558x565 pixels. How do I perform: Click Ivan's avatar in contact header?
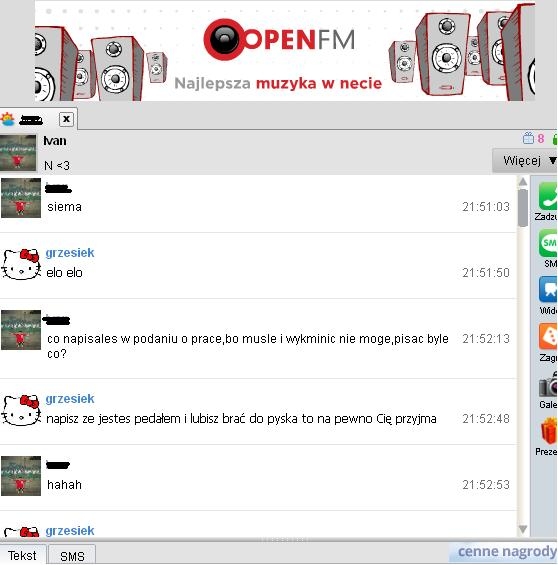click(18, 153)
